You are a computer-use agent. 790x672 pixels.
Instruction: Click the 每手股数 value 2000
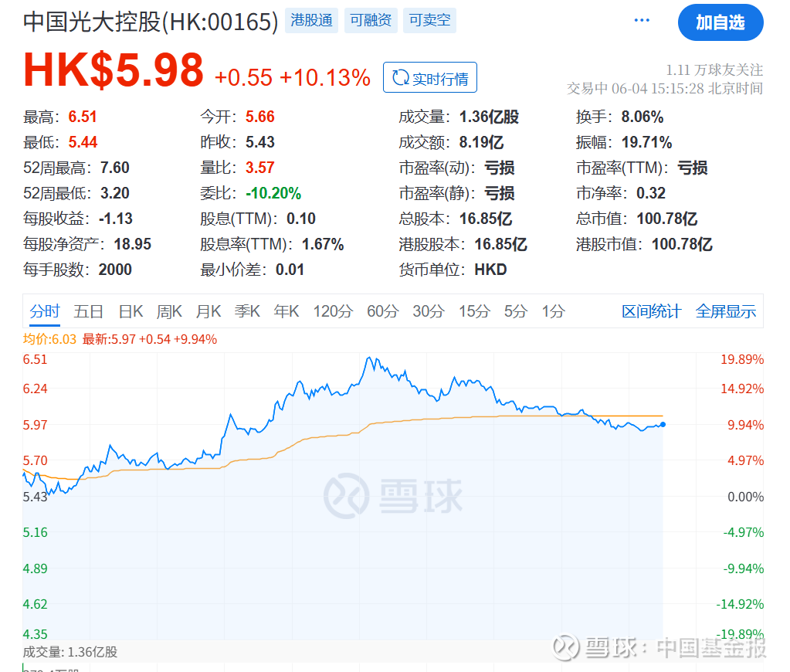(x=115, y=270)
